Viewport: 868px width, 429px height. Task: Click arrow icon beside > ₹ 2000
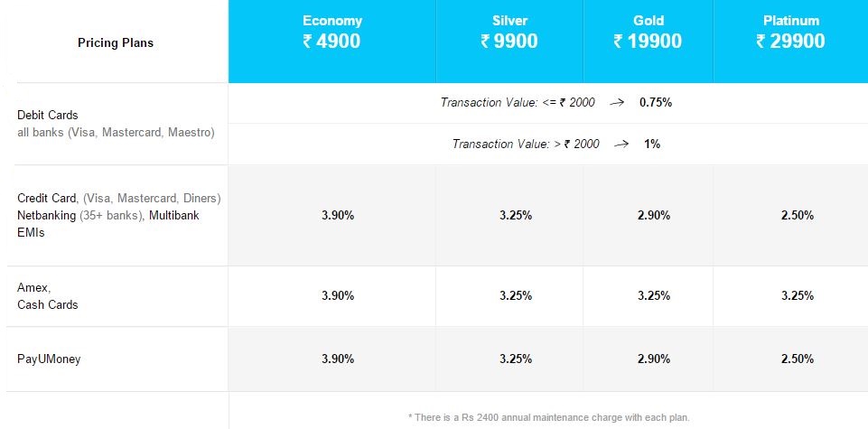coord(621,145)
